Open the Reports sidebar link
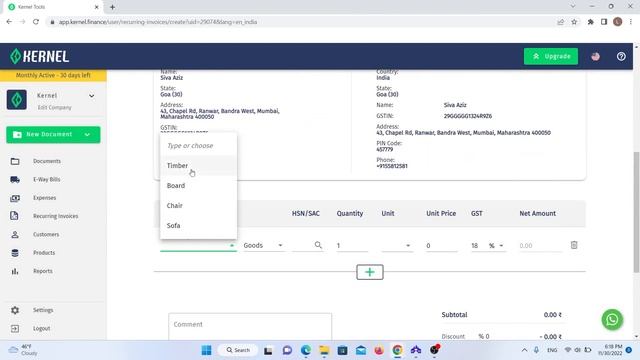 point(43,271)
